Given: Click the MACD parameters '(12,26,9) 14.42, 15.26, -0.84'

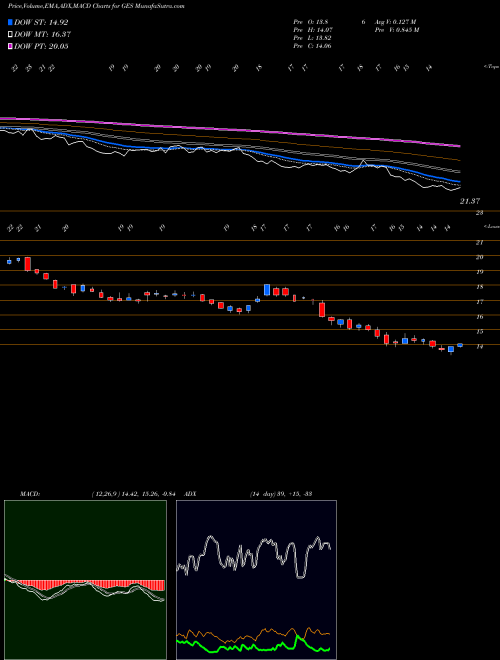Looking at the screenshot, I should pyautogui.click(x=133, y=494).
